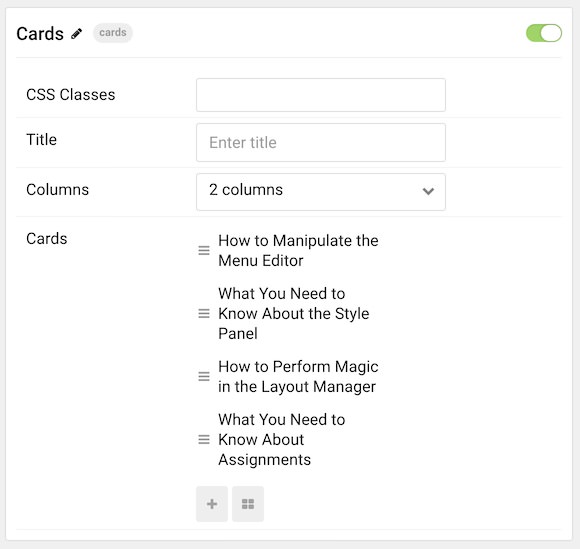Click the Columns field label
580x549 pixels.
point(57,190)
